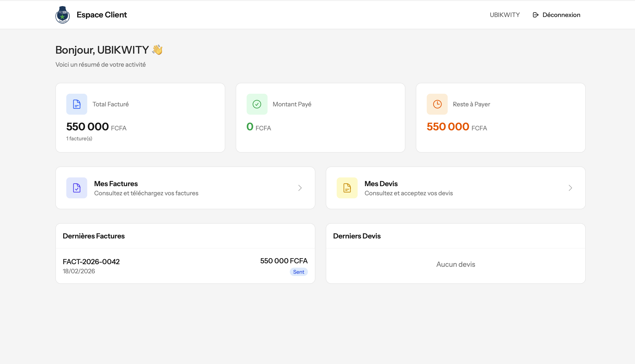The width and height of the screenshot is (635, 364).
Task: Click the PROSEN Sécurité logo
Action: click(63, 15)
